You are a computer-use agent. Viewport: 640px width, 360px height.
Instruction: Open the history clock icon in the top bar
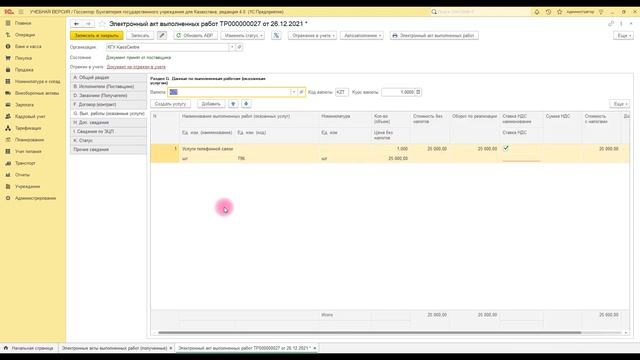548,12
